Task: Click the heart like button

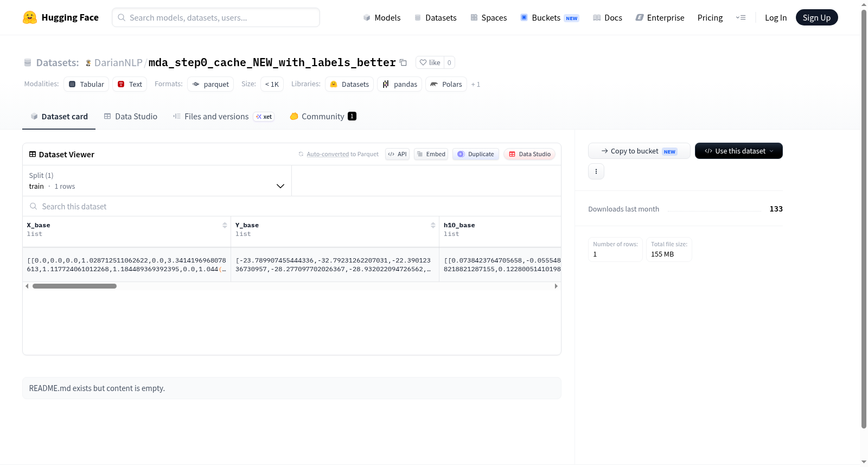Action: click(x=430, y=62)
